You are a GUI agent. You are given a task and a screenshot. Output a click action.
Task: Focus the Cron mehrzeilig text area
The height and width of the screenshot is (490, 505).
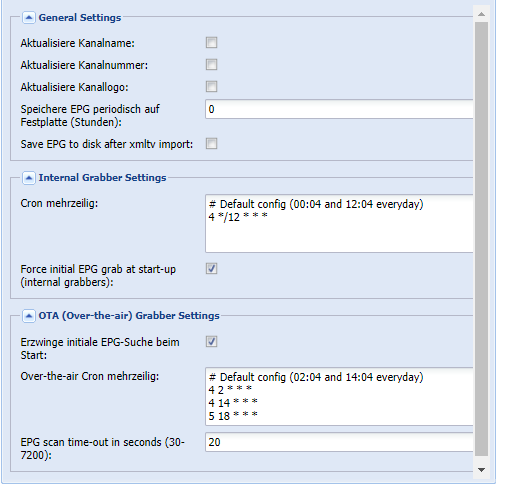[339, 223]
